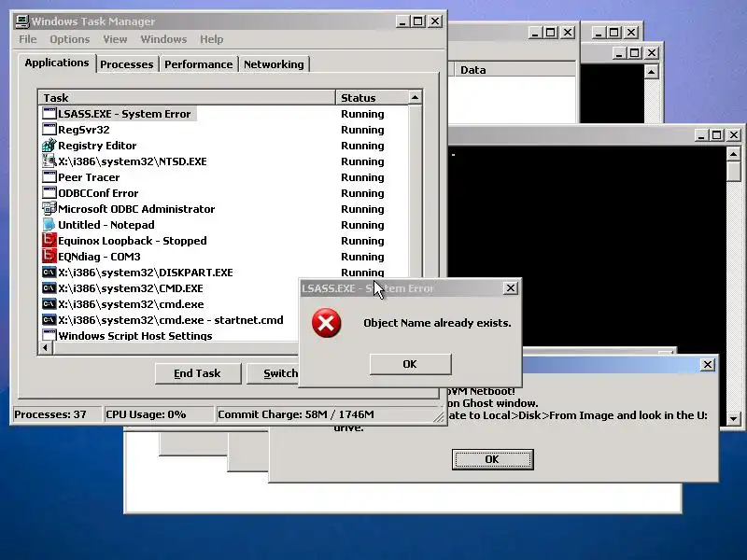Click task list horizontal scroll left arrow
This screenshot has width=747, height=560.
46,348
